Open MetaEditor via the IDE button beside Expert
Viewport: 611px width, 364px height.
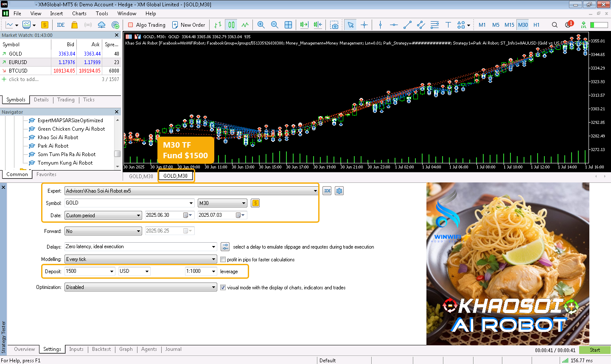coord(327,191)
